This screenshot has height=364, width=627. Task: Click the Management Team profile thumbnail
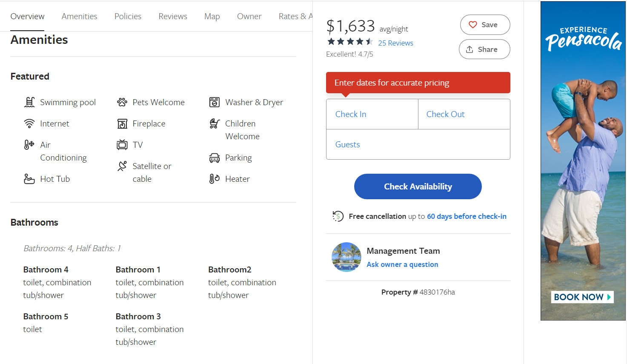[x=346, y=257]
